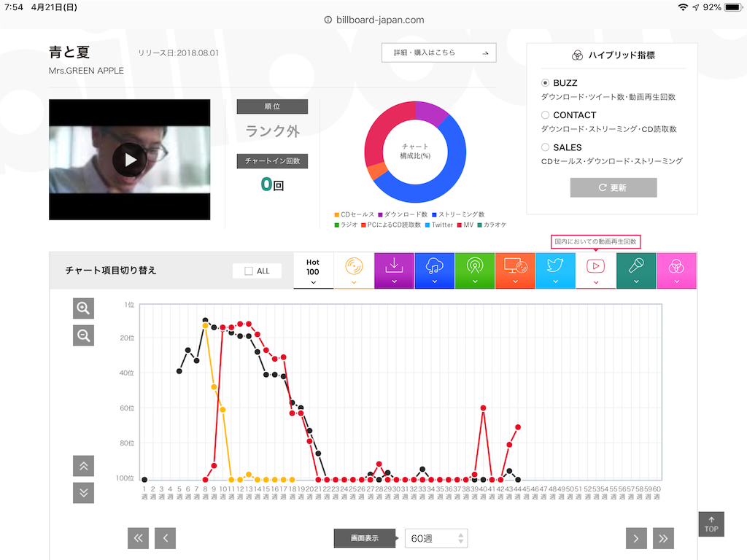
Task: Click the purple download donut segment
Action: 430,112
